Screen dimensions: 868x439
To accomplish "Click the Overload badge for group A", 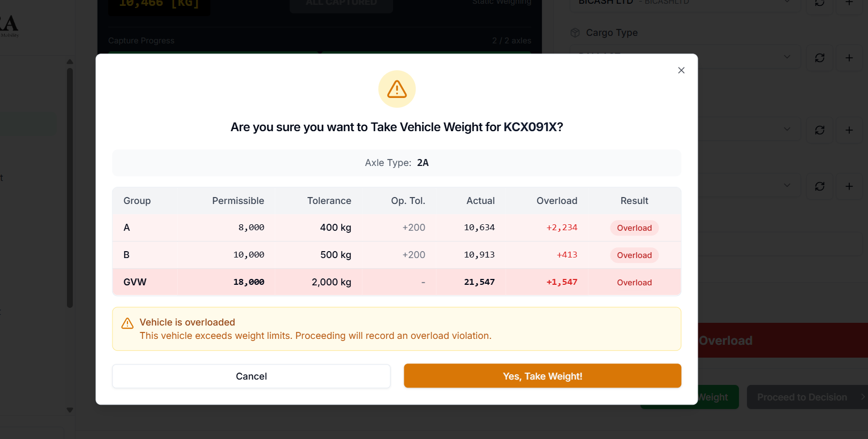I will [634, 228].
